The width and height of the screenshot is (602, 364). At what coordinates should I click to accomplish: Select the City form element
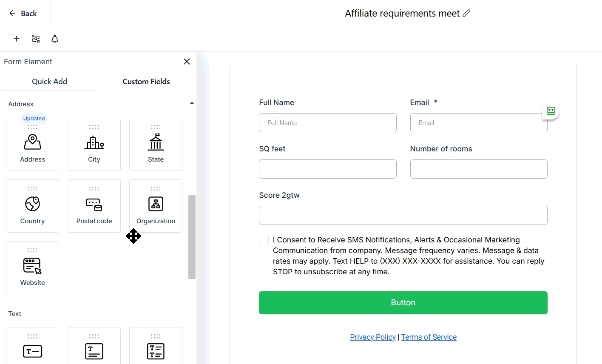pos(94,145)
